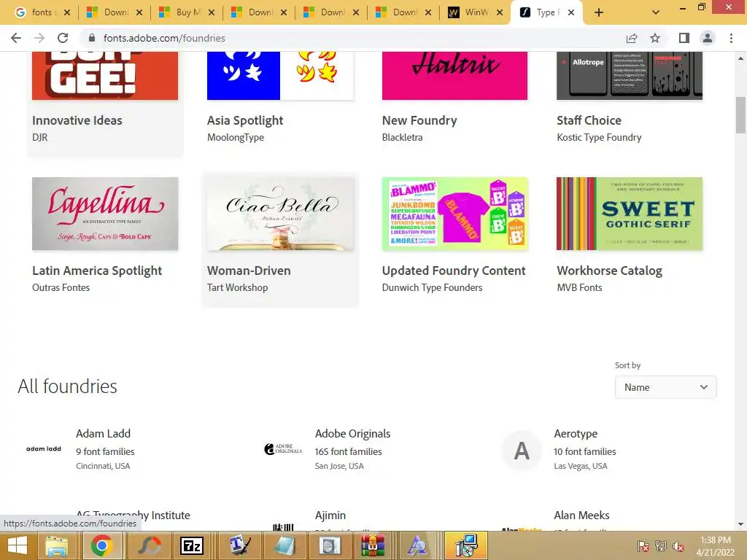Image resolution: width=747 pixels, height=560 pixels.
Task: Open the Capellina thumbnail image
Action: (x=105, y=214)
